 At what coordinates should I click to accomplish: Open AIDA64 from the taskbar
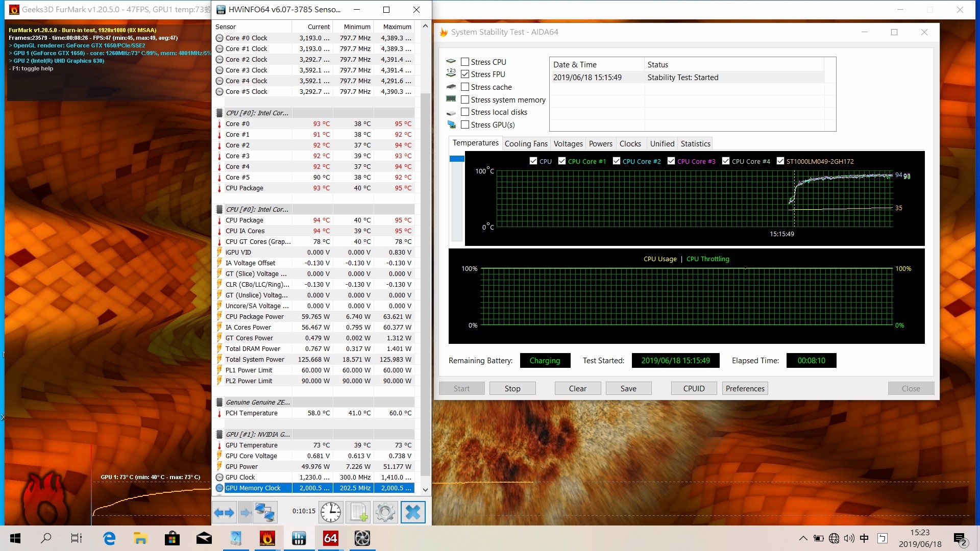[331, 538]
